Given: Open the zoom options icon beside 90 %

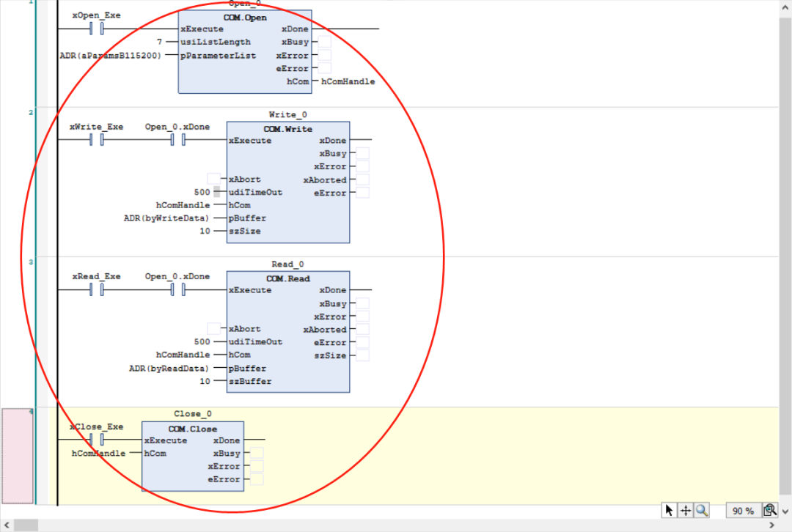Looking at the screenshot, I should coord(769,511).
